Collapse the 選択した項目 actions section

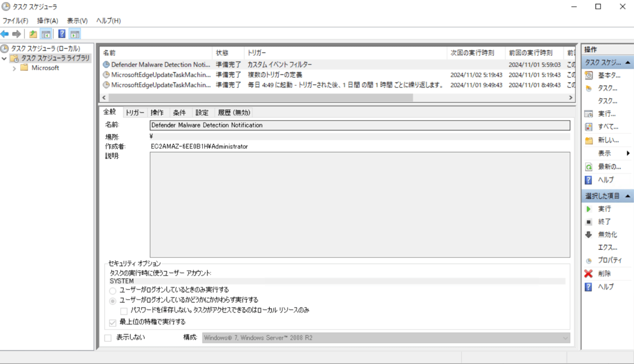628,196
